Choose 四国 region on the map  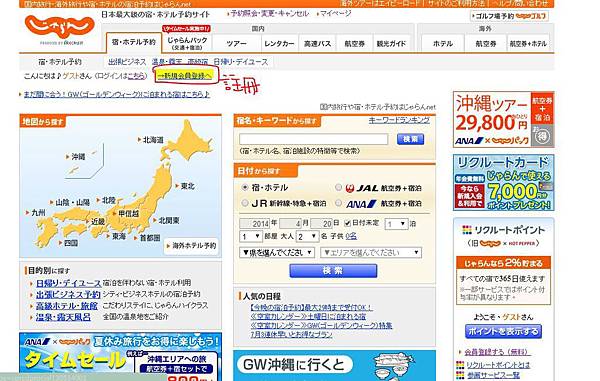[x=71, y=243]
